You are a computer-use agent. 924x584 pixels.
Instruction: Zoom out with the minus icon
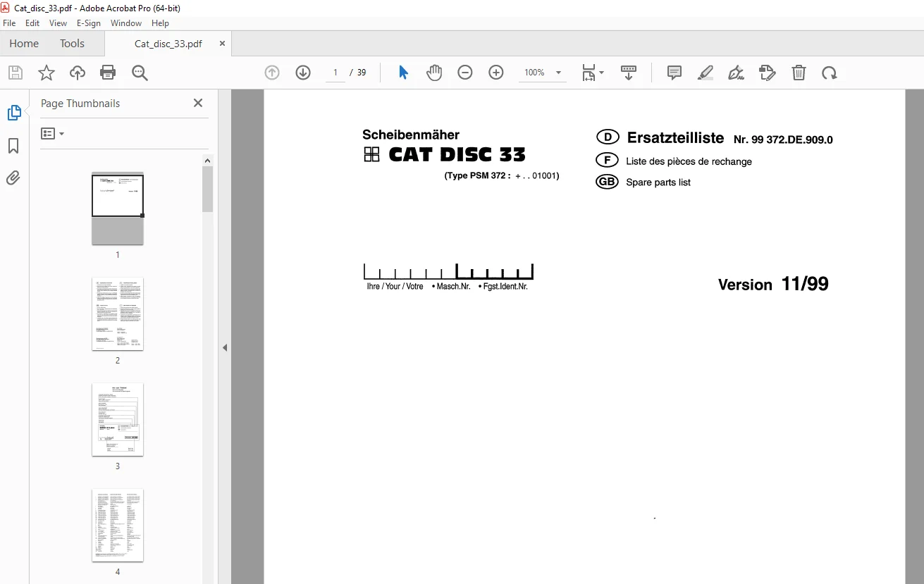click(x=465, y=73)
